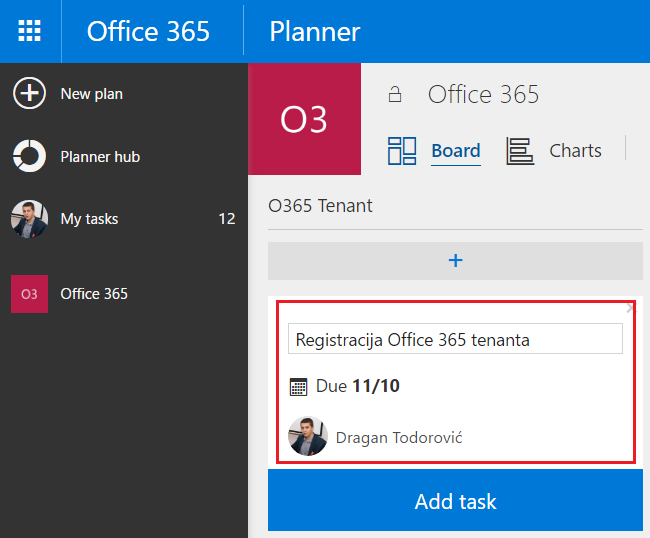Open the Office 365 header link
This screenshot has height=538, width=650.
[148, 32]
